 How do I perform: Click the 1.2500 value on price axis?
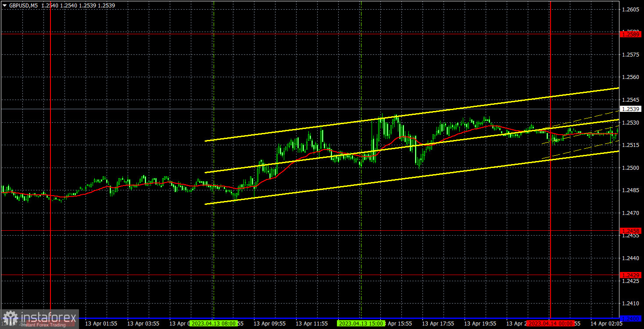click(630, 168)
